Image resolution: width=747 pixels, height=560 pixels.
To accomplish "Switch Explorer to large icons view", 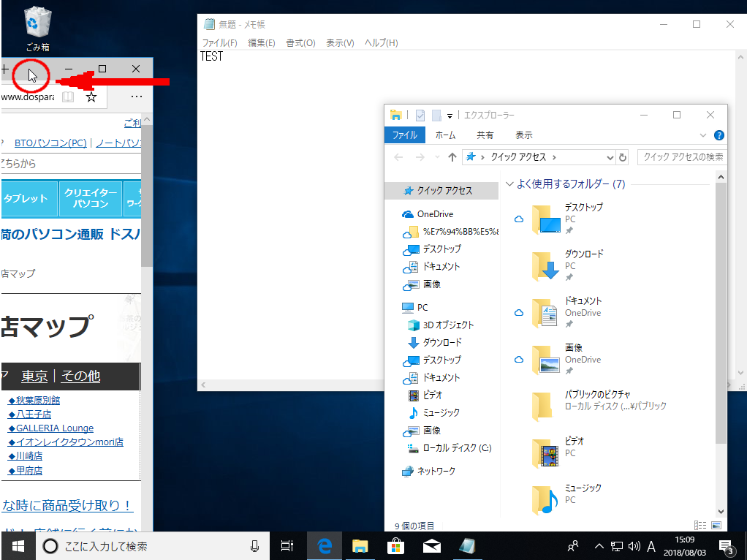I will click(x=716, y=525).
